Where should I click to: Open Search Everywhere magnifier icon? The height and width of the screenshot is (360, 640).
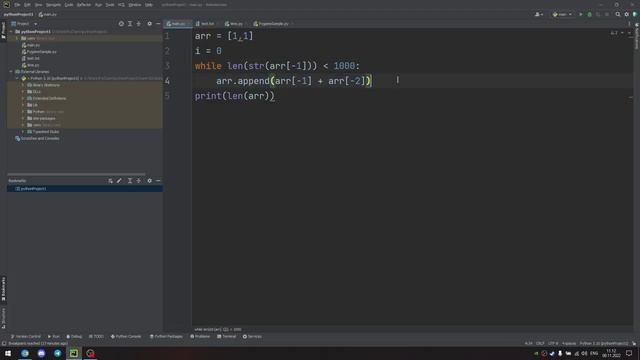point(618,14)
